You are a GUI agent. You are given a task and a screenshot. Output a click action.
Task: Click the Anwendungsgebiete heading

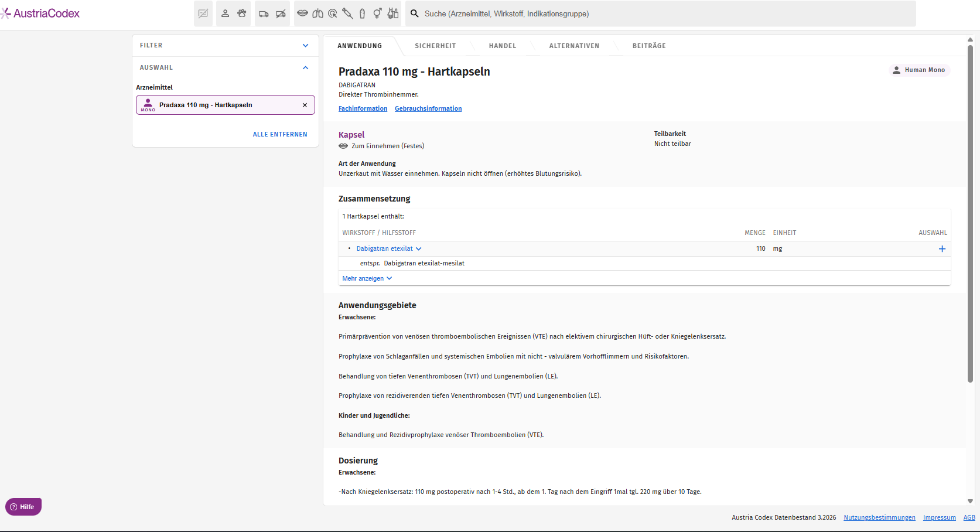[x=377, y=305]
